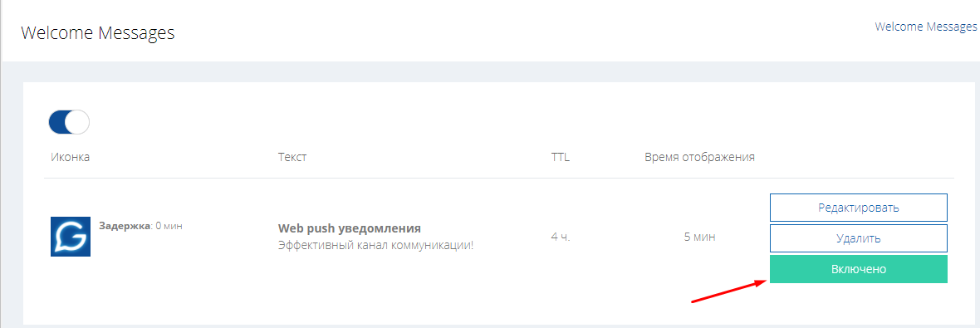Click the white knob of the switch
This screenshot has height=328, width=980.
pyautogui.click(x=77, y=122)
